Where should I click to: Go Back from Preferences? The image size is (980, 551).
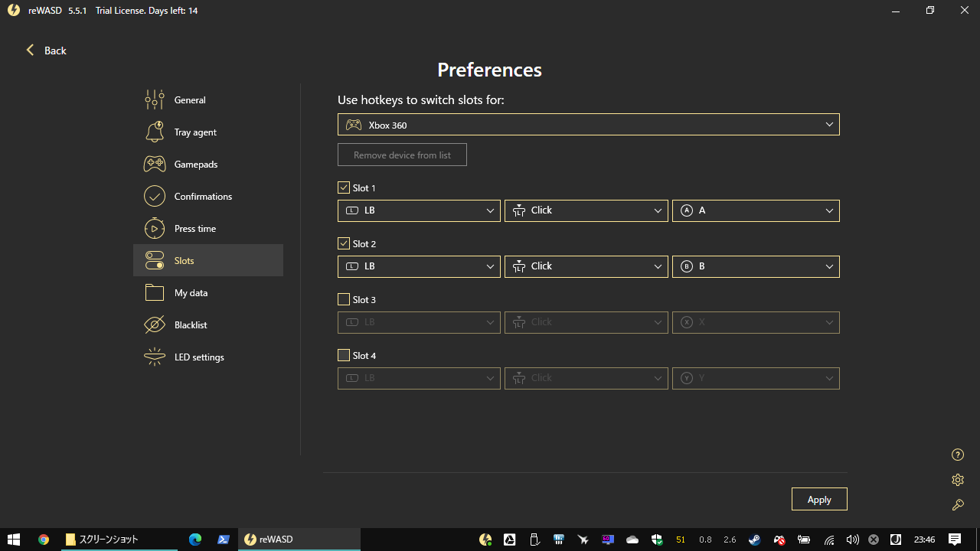pos(45,51)
